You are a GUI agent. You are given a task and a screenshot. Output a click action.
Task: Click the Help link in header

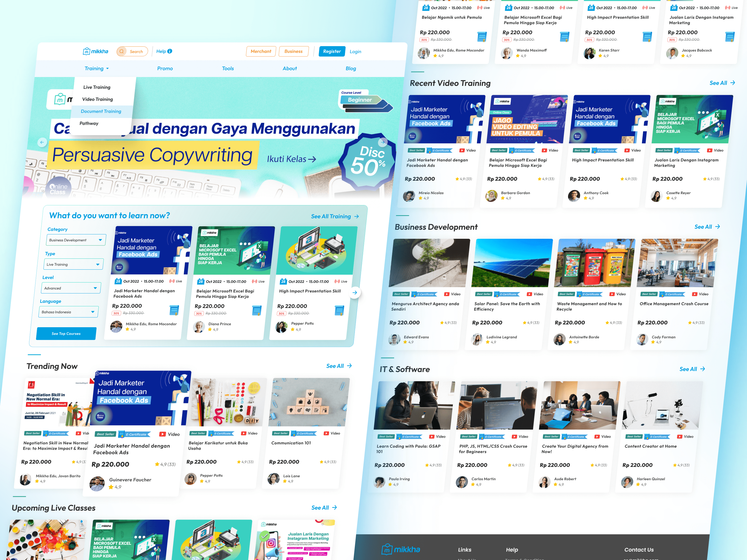tap(161, 51)
